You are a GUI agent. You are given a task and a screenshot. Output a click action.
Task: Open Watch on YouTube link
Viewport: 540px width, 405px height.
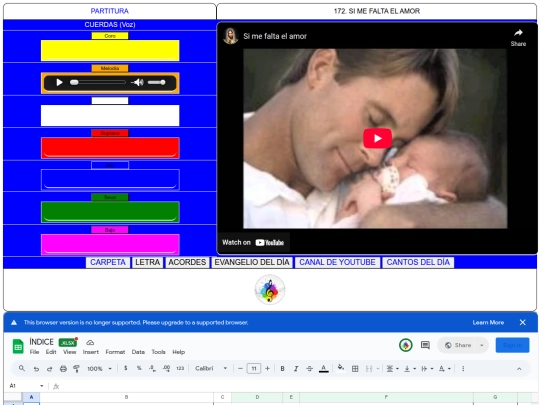click(x=253, y=242)
